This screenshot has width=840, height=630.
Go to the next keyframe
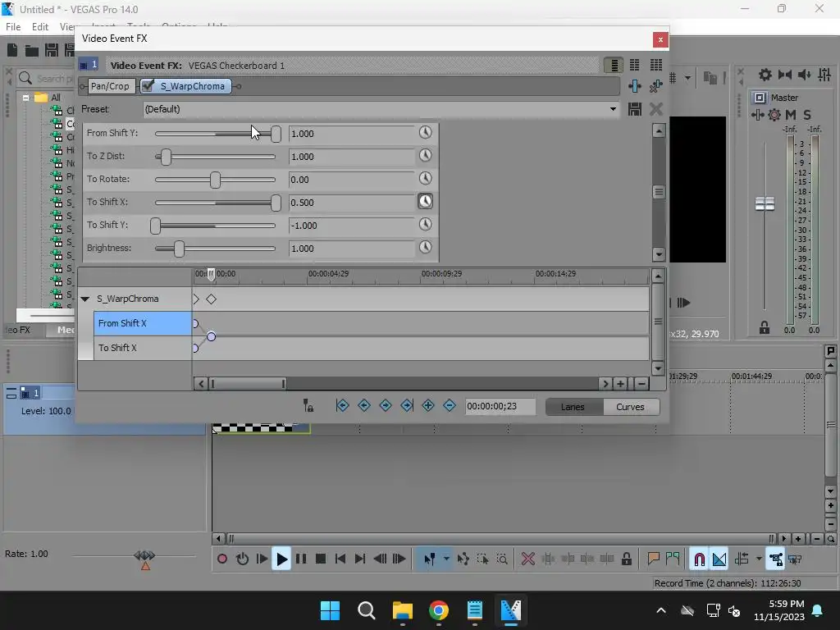click(386, 406)
